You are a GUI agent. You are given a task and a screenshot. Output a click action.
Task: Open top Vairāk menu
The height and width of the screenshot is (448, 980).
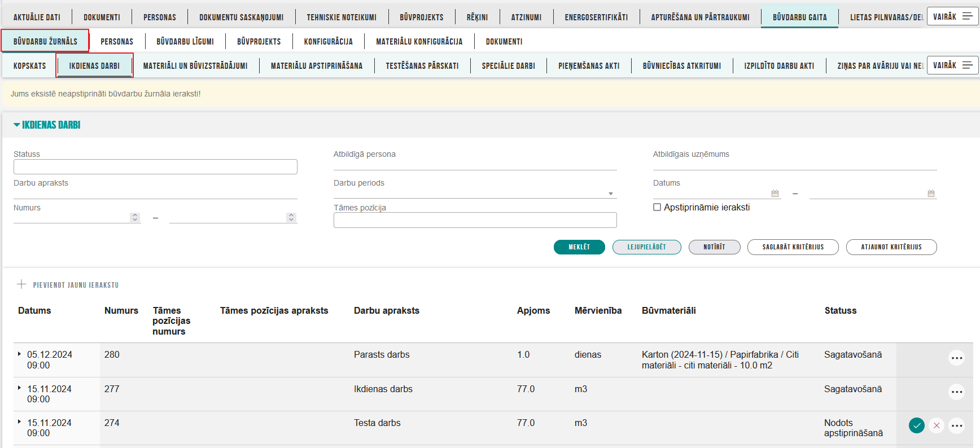coord(952,16)
